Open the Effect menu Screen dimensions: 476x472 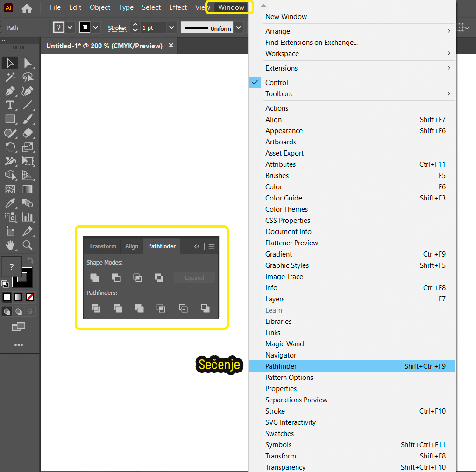(178, 7)
